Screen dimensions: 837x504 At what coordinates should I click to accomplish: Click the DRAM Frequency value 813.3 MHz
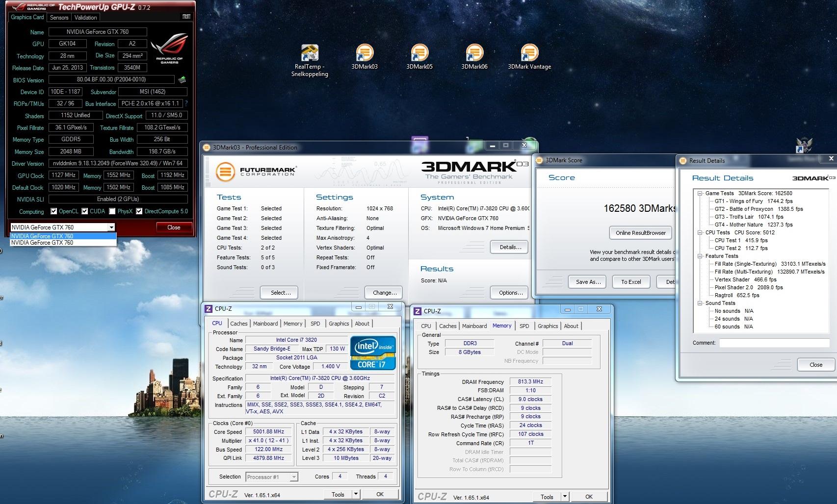tap(530, 381)
